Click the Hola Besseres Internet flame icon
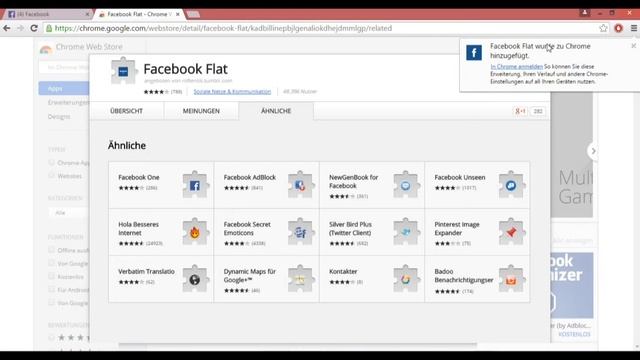Viewport: 640px width, 360px height. 196,232
